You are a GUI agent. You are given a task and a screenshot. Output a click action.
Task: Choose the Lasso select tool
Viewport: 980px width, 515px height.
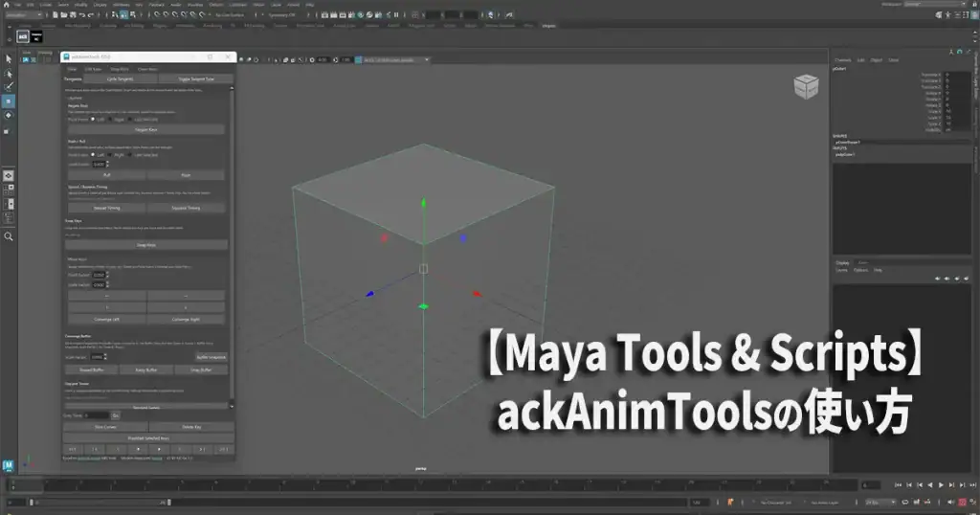tap(8, 73)
